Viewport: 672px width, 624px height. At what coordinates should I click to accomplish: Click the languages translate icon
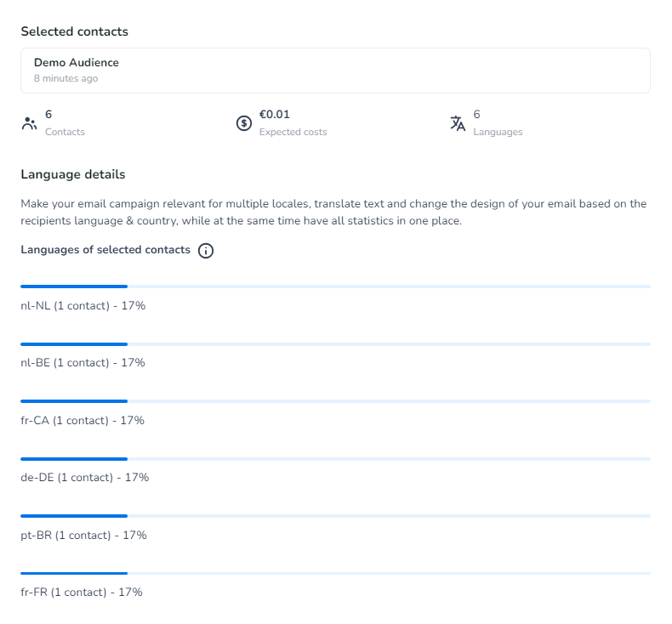pos(458,123)
